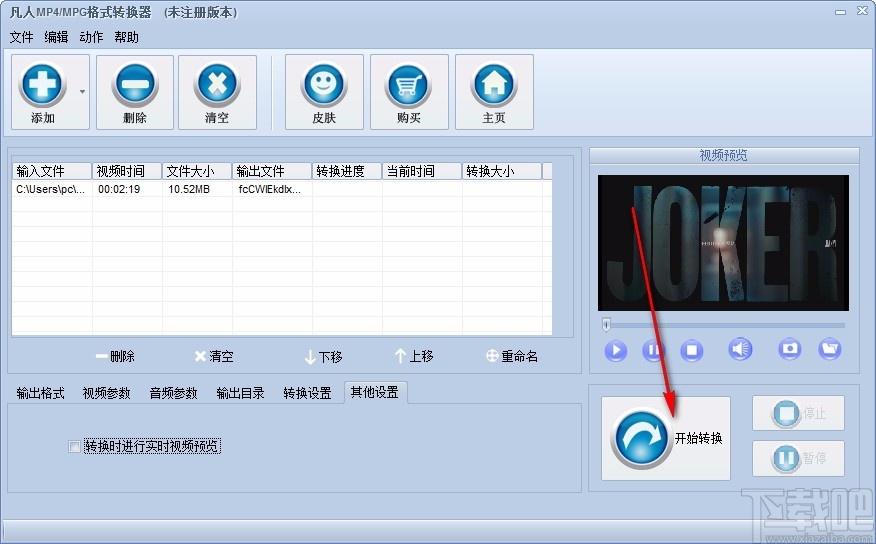Image resolution: width=876 pixels, height=544 pixels.
Task: Open the 文件 menu
Action: coord(21,37)
